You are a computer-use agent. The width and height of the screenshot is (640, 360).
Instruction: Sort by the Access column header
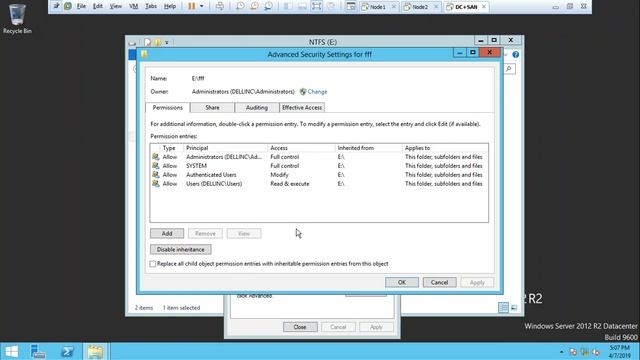[x=301, y=148]
